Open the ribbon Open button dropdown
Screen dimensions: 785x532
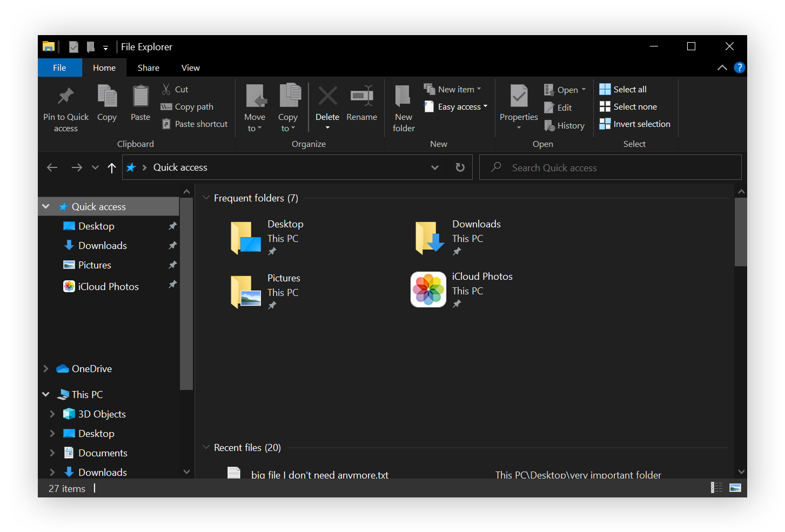click(583, 90)
